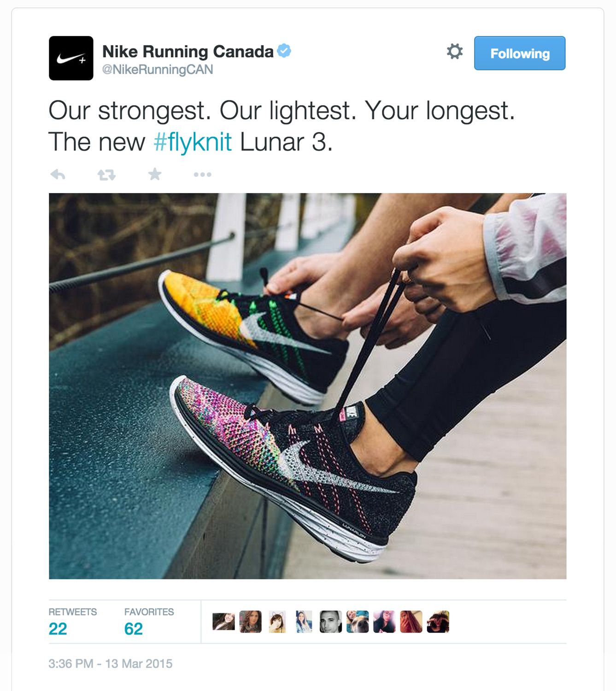Click the Nike swoosh profile avatar

71,58
